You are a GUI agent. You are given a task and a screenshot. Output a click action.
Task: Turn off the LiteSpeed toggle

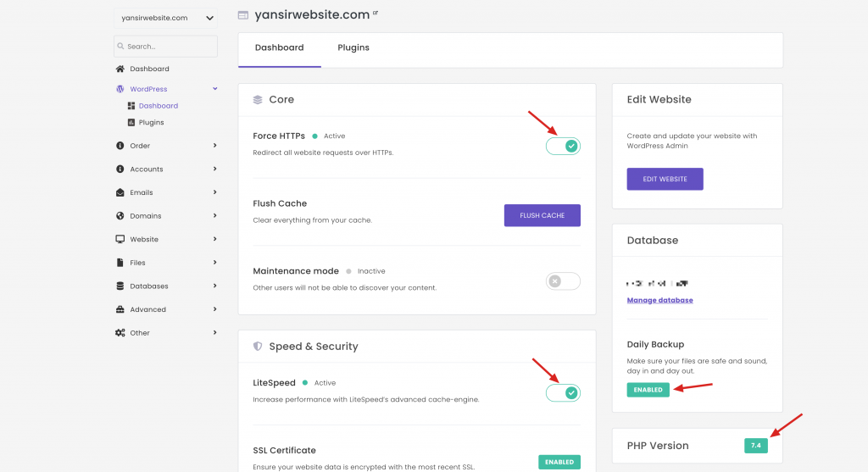564,393
